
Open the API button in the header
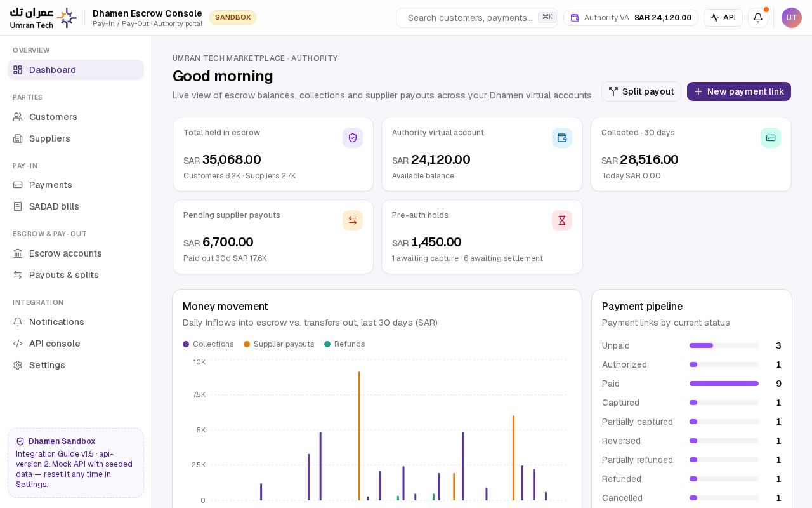tap(723, 18)
